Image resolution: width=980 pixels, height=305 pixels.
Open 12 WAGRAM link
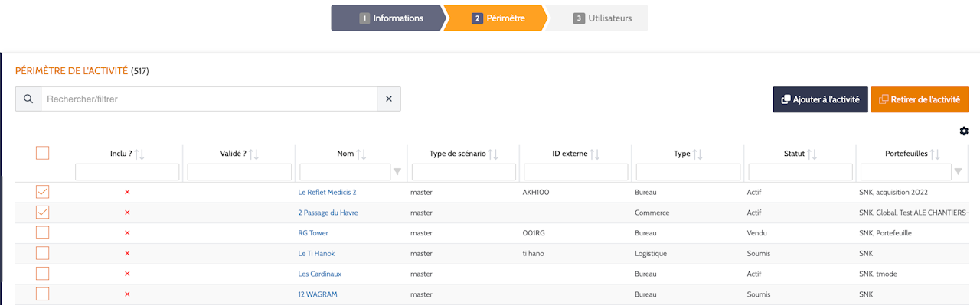tap(318, 294)
